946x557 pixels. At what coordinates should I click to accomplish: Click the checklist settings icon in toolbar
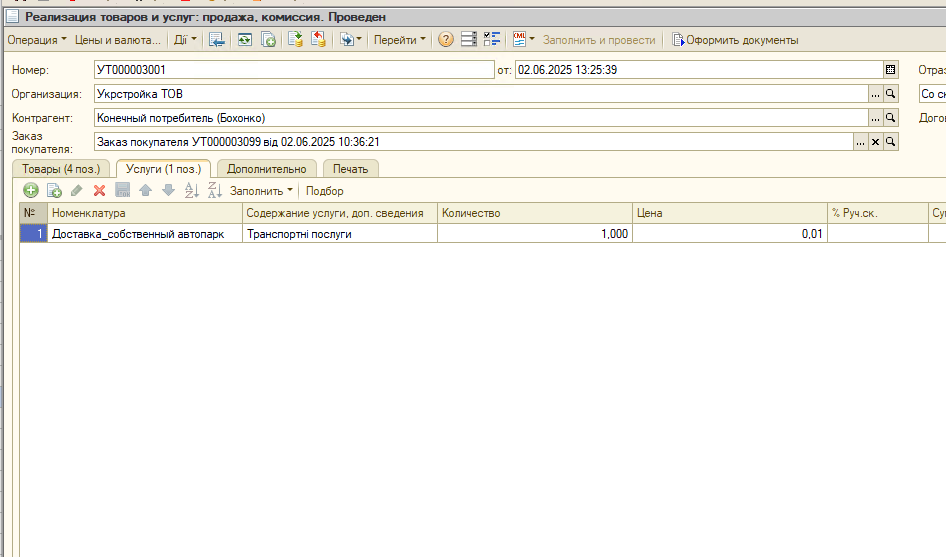coord(492,40)
